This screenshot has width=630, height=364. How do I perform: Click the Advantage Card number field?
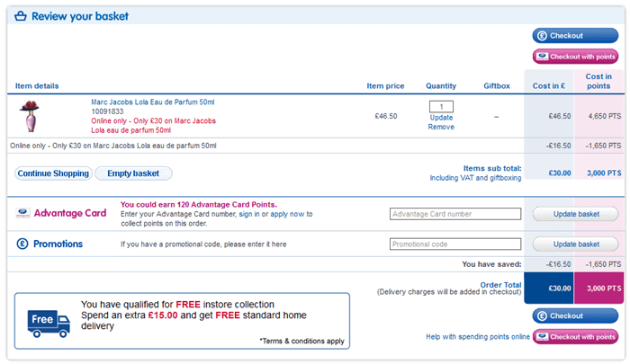tap(455, 214)
